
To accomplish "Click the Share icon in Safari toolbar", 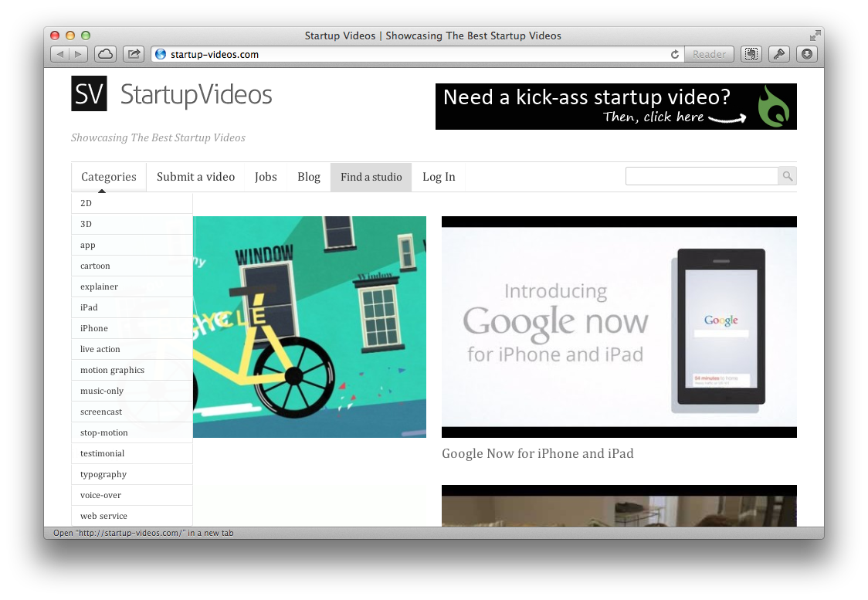I will tap(134, 54).
